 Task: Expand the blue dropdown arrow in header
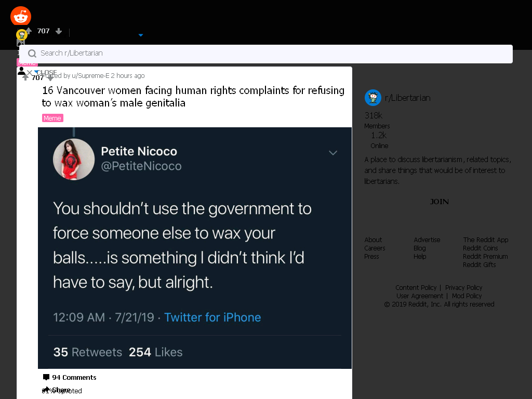coord(141,35)
